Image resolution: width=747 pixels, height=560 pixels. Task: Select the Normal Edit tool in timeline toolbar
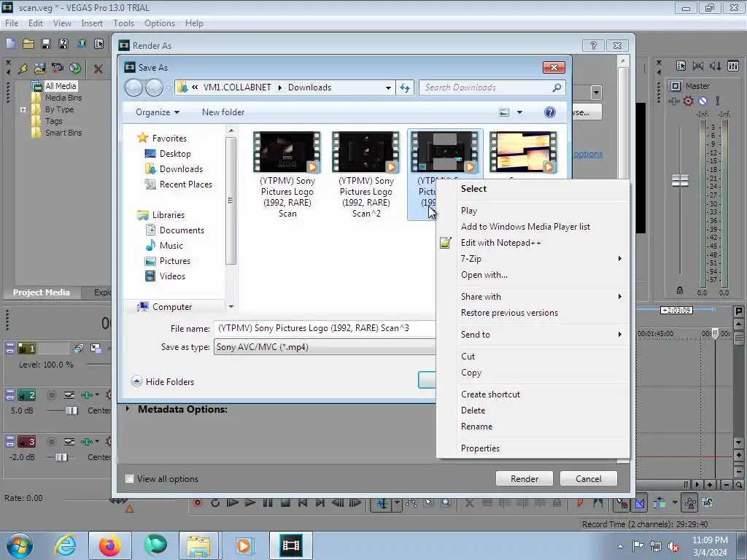pyautogui.click(x=382, y=503)
